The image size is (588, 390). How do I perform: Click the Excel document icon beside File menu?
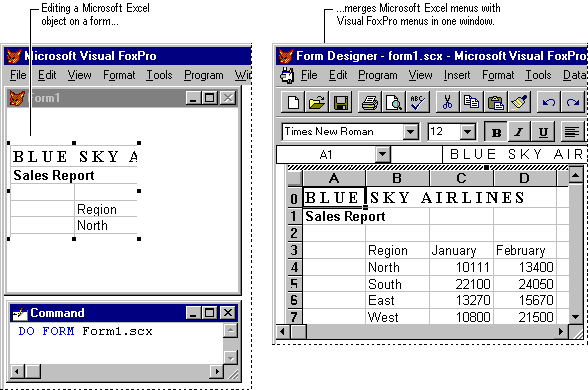(287, 75)
